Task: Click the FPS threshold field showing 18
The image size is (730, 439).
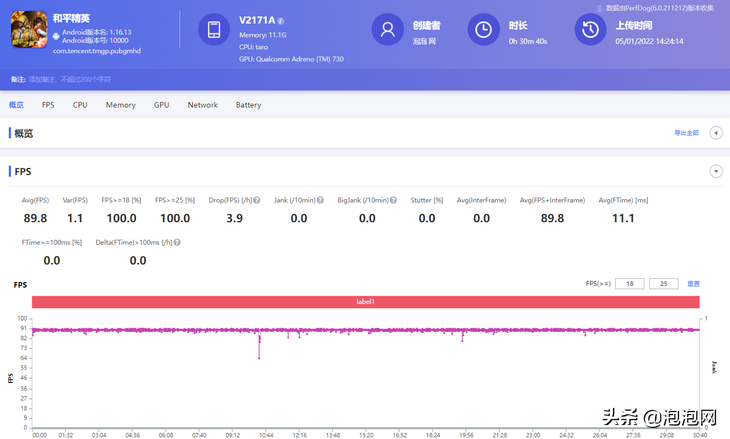Action: (x=629, y=284)
